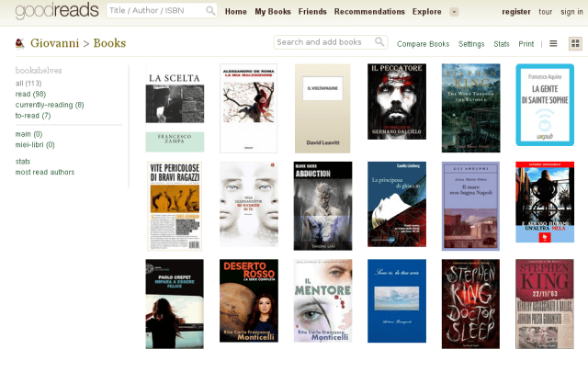Select the all (113) bookshelf

click(x=28, y=84)
